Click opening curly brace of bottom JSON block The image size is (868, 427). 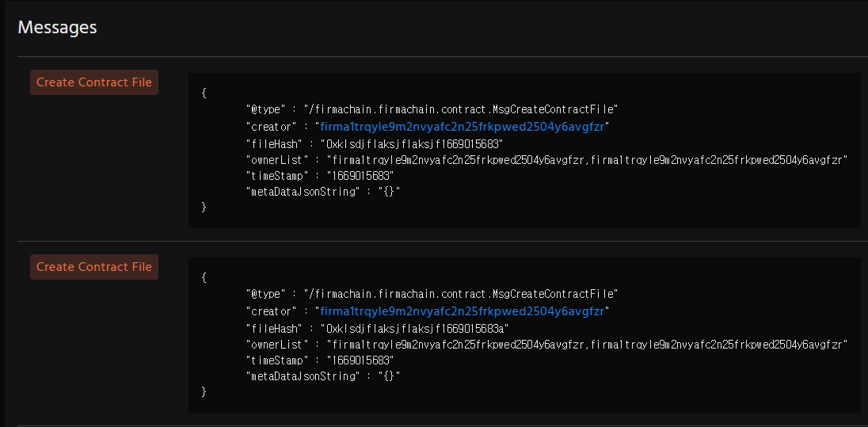click(x=204, y=277)
